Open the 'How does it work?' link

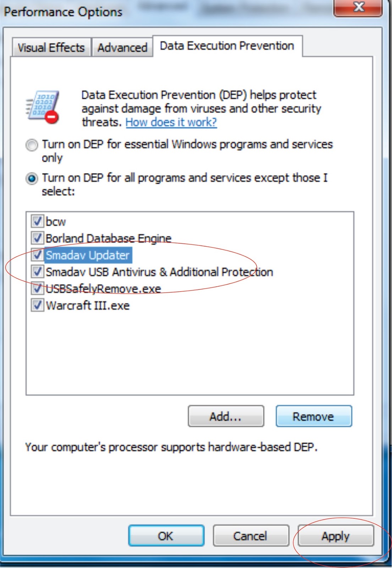click(171, 122)
